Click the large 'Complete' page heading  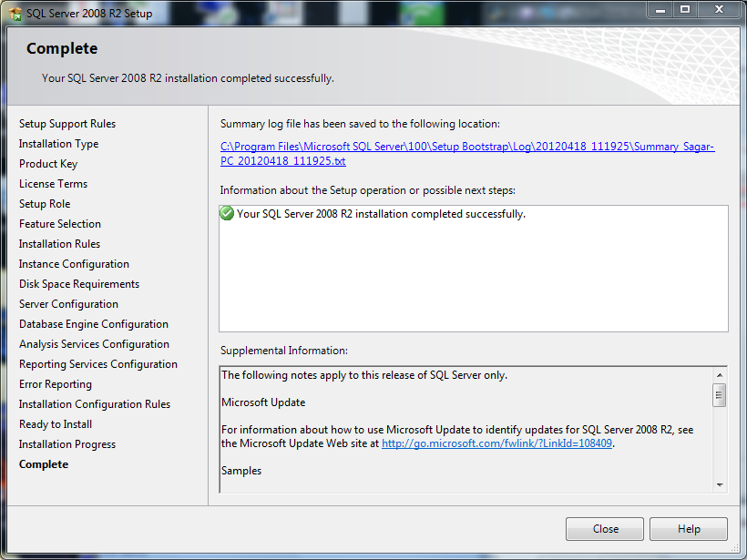[62, 48]
